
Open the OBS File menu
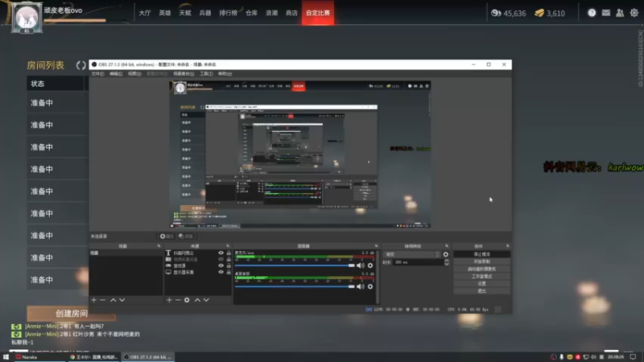point(97,74)
